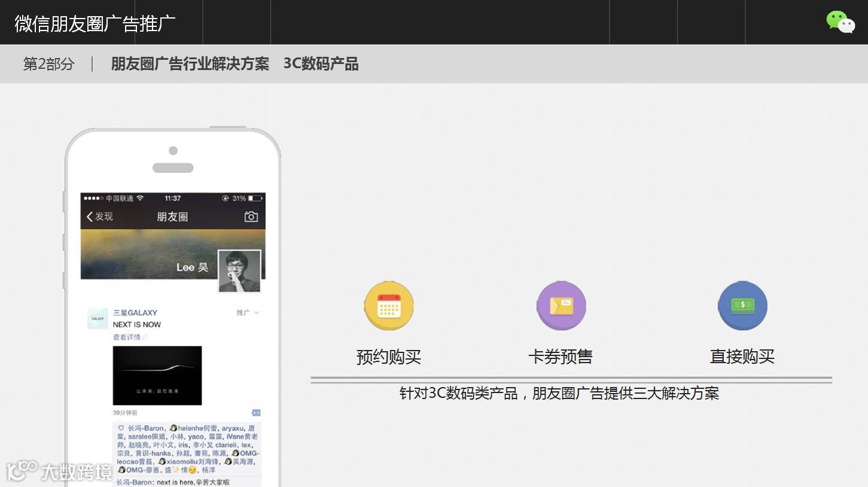The image size is (868, 487).
Task: Open the 三星GALAXY account name link
Action: coord(135,313)
